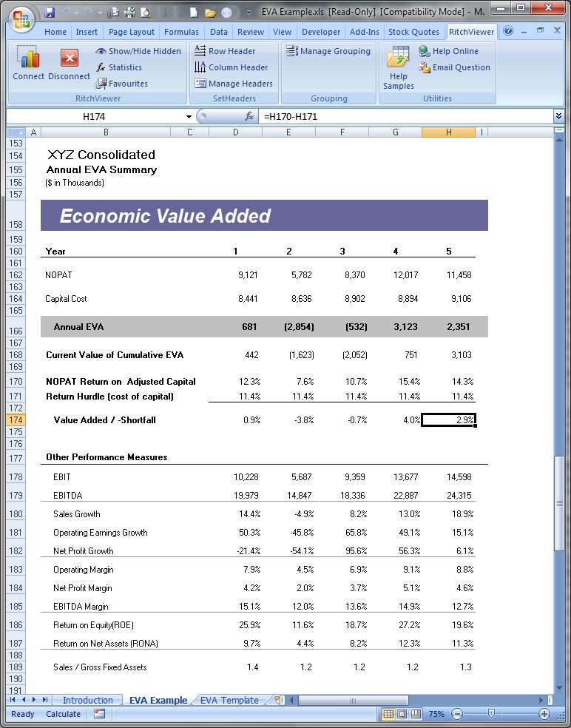The height and width of the screenshot is (728, 571).
Task: Customize Quick Access Toolbar dropdown
Action: coord(249,13)
